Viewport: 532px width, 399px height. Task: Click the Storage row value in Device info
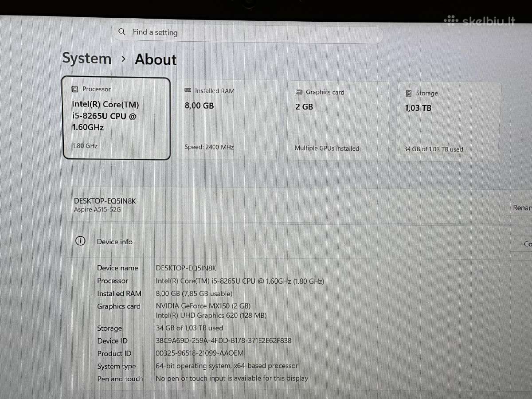(189, 328)
